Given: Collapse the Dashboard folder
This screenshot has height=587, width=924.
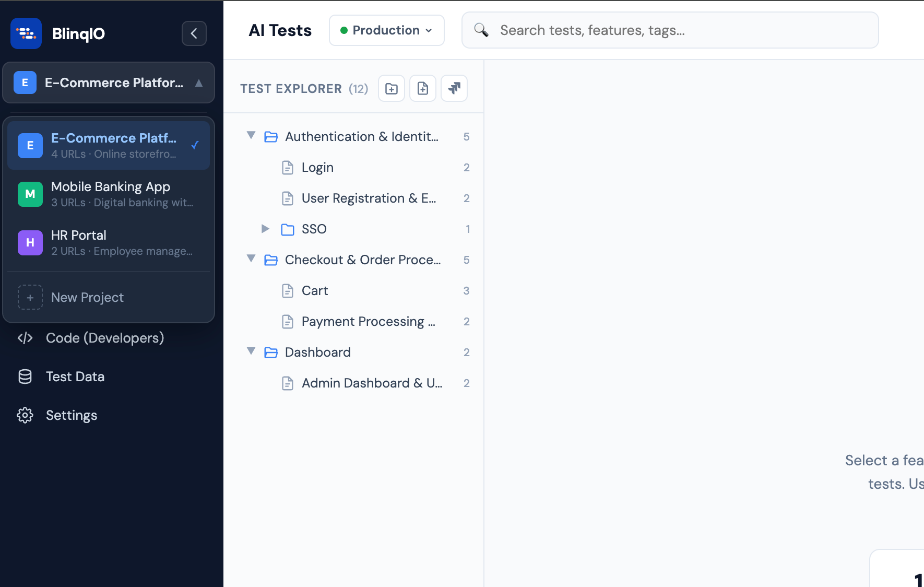Looking at the screenshot, I should tap(251, 351).
